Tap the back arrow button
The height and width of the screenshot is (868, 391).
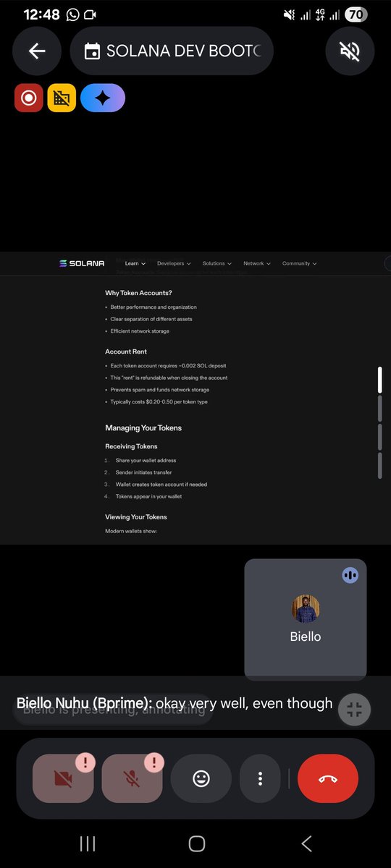coord(37,51)
